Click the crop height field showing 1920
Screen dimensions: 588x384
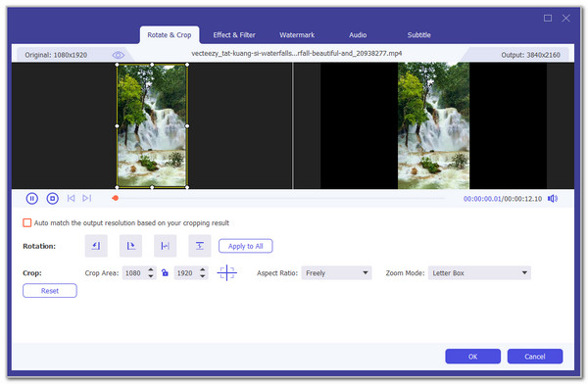pyautogui.click(x=186, y=273)
